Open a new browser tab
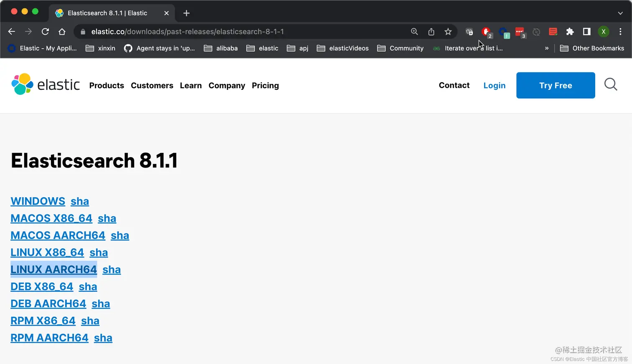This screenshot has height=364, width=632. (186, 13)
